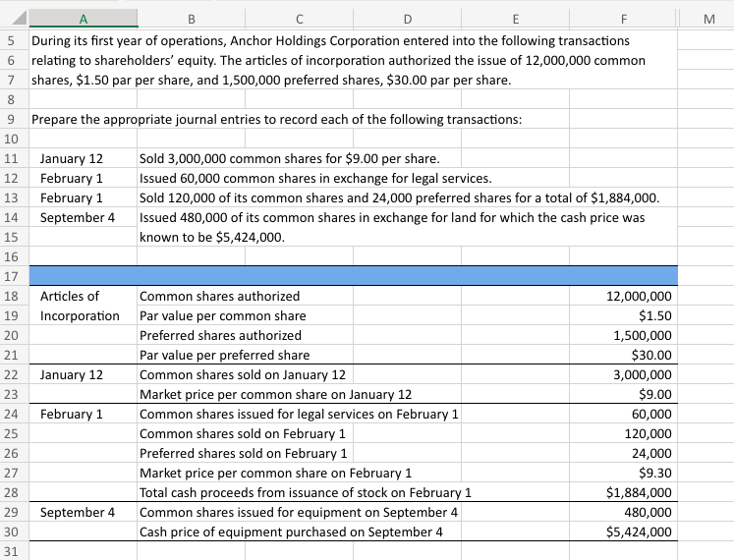The height and width of the screenshot is (560, 734).
Task: Click 'February 1' date cell in row 13
Action: coord(84,198)
